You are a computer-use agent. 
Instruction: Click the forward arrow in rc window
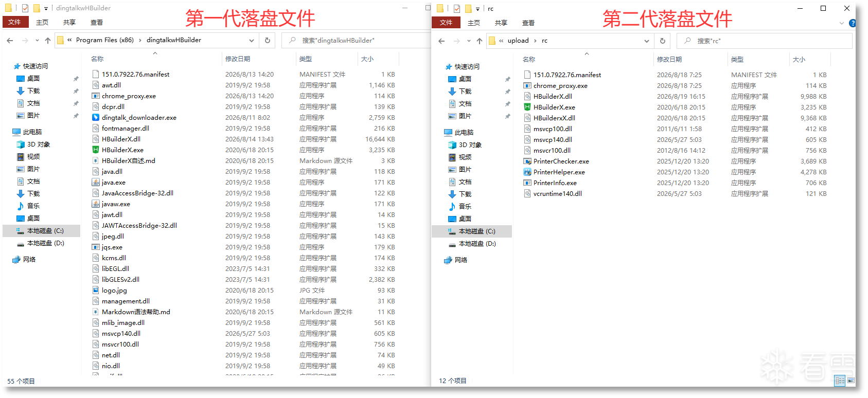456,41
